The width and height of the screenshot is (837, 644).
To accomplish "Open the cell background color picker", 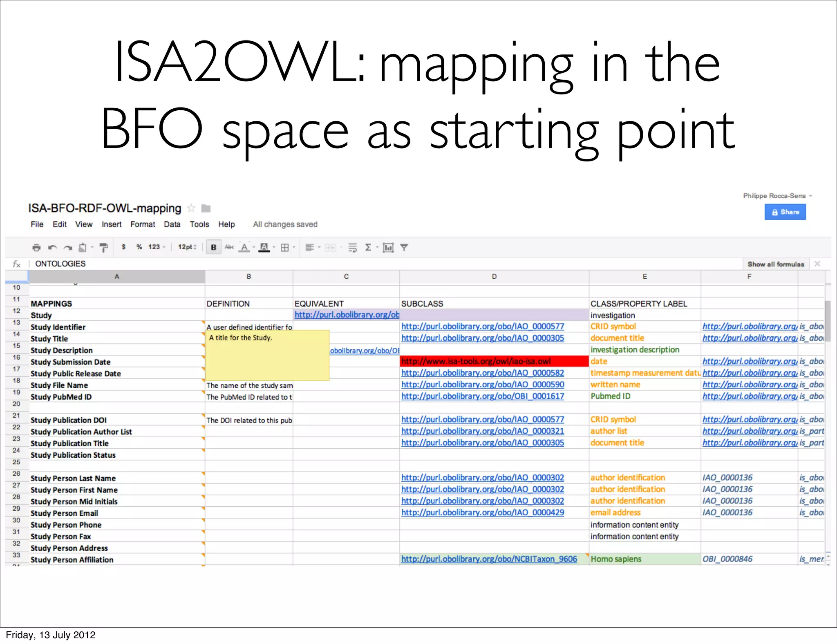I will 264,247.
